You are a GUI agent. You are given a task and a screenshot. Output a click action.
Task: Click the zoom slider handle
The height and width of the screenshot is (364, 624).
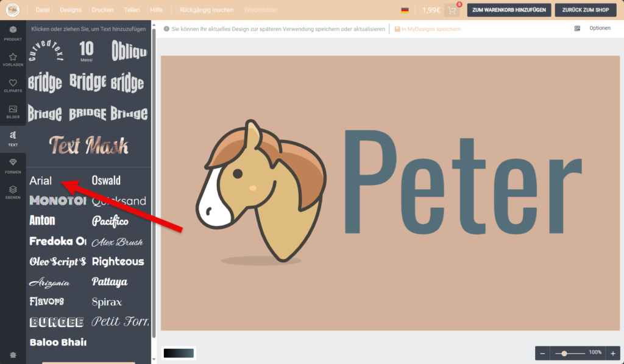click(x=565, y=353)
